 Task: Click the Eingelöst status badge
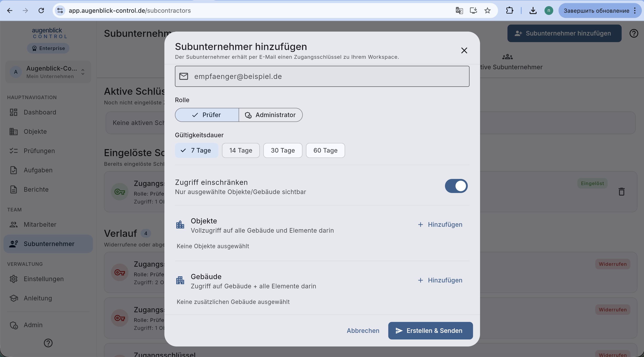tap(592, 183)
